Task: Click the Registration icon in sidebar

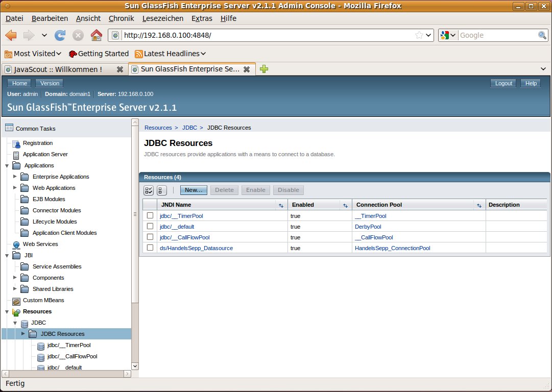Action: click(x=16, y=143)
